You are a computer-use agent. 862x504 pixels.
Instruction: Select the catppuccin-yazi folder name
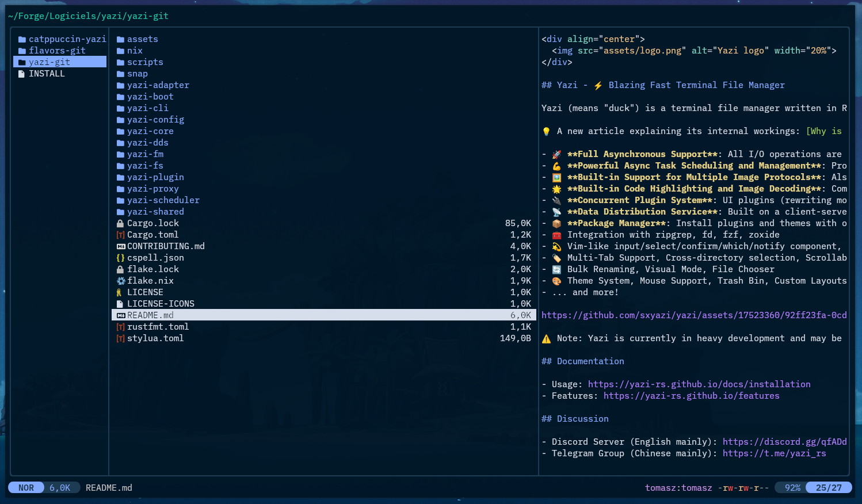pyautogui.click(x=67, y=39)
